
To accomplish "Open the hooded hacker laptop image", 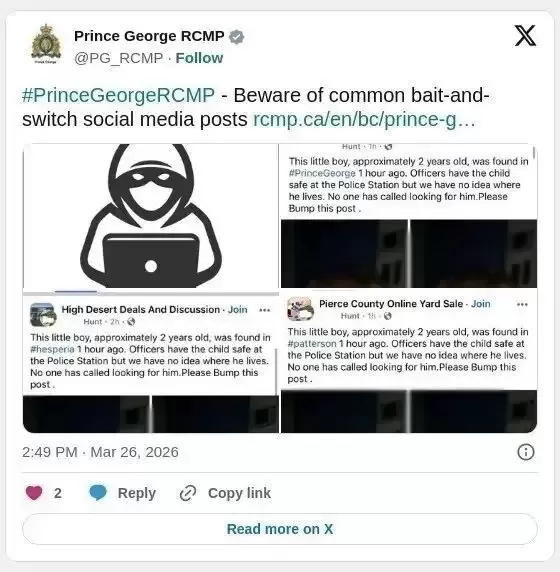I will click(151, 216).
